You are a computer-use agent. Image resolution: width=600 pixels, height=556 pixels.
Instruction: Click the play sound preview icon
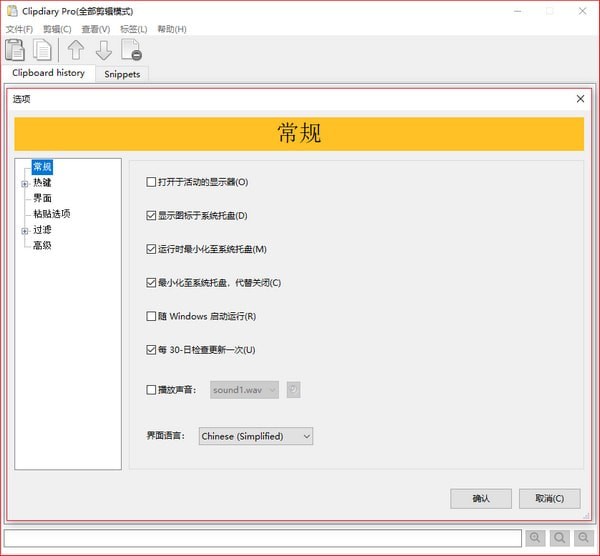click(293, 390)
